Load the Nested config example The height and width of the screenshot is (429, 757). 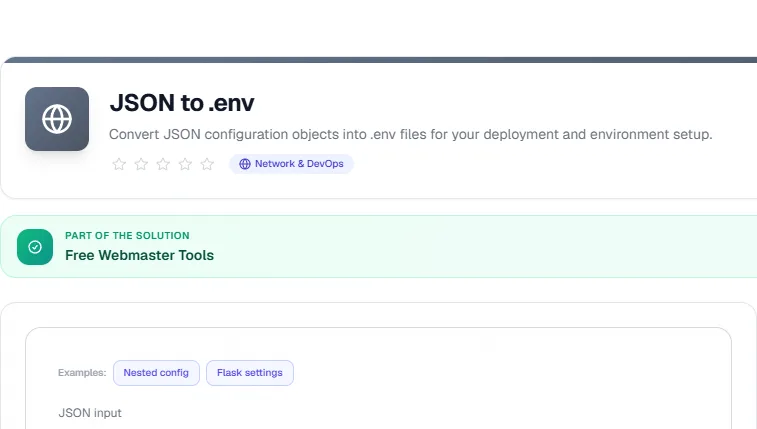156,373
